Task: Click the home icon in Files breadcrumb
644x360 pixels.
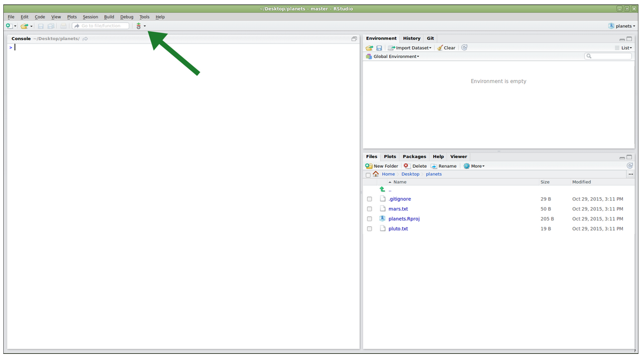Action: (x=376, y=174)
